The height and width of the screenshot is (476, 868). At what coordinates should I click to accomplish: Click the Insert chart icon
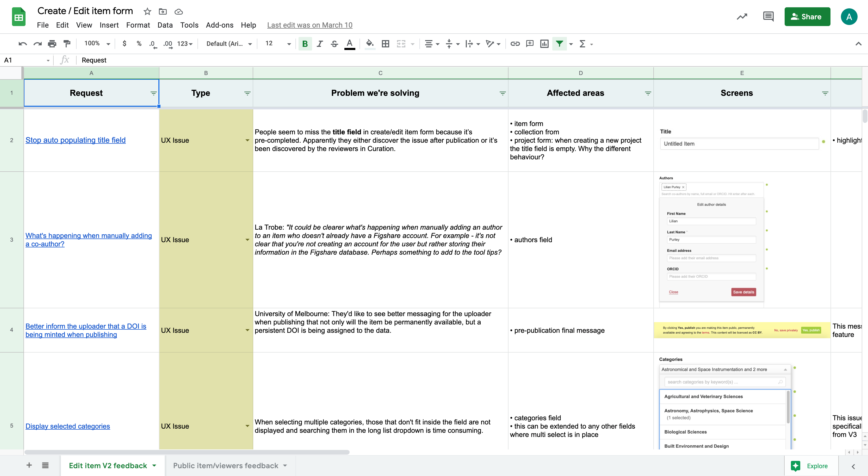[x=544, y=44]
